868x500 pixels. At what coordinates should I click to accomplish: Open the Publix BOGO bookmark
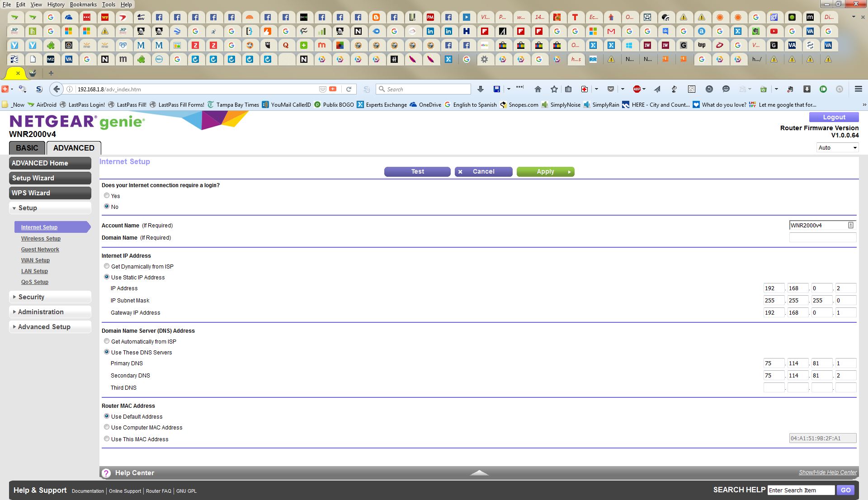(334, 104)
